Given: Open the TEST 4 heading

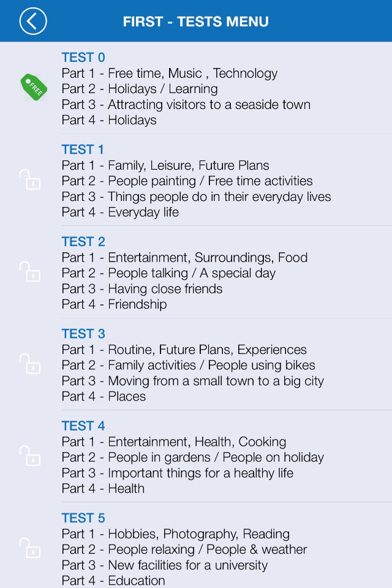Looking at the screenshot, I should point(83,426).
